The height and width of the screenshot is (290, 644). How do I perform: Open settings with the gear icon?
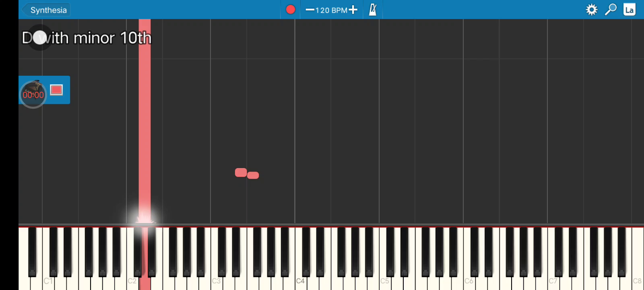click(x=591, y=10)
